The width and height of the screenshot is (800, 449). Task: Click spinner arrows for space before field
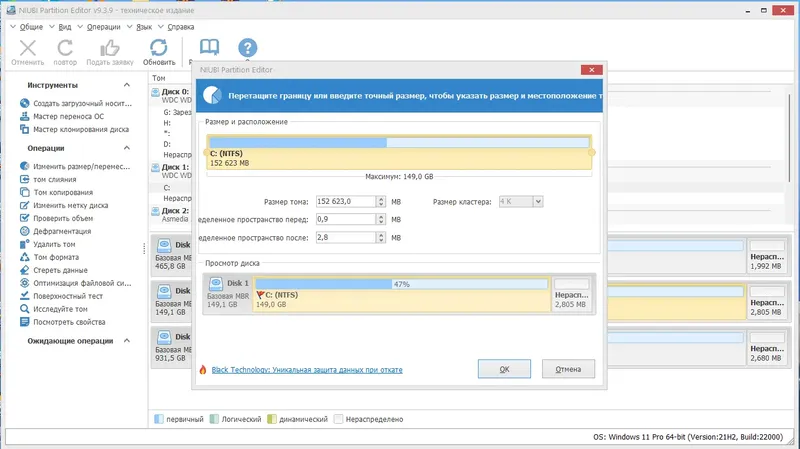click(x=381, y=219)
